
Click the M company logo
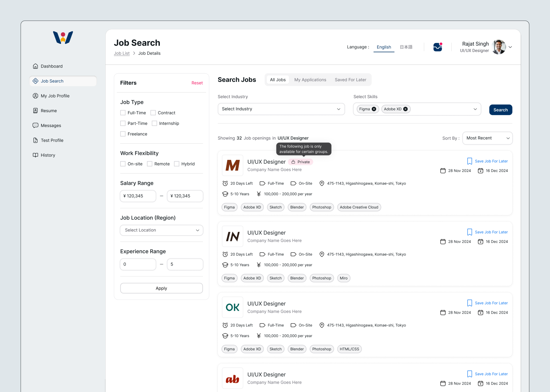click(x=233, y=165)
